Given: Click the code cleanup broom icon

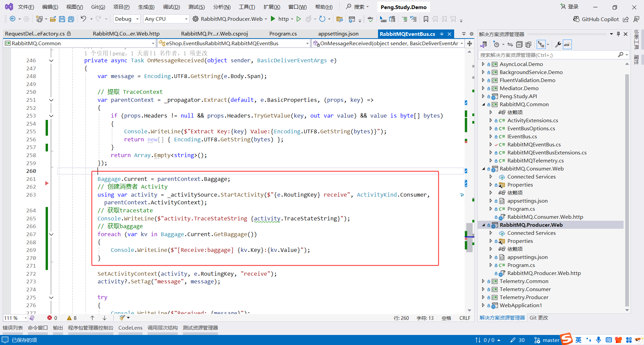Looking at the screenshot, I should [122, 318].
